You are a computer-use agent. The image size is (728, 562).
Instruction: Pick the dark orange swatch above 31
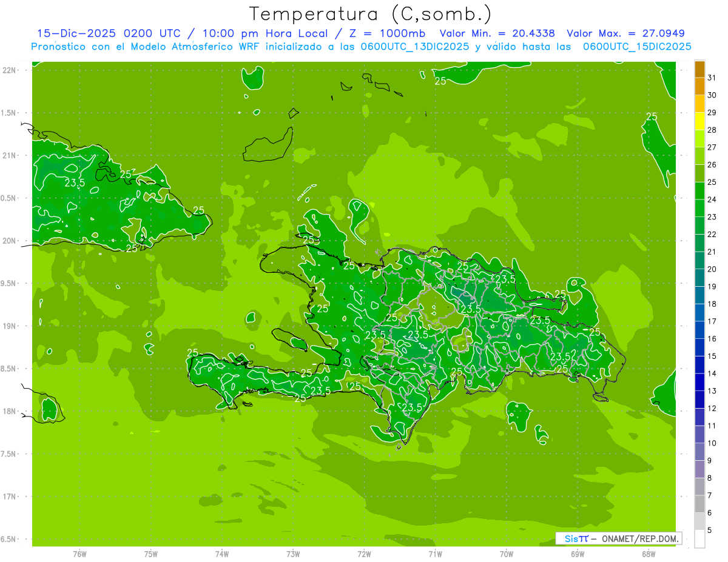[699, 69]
